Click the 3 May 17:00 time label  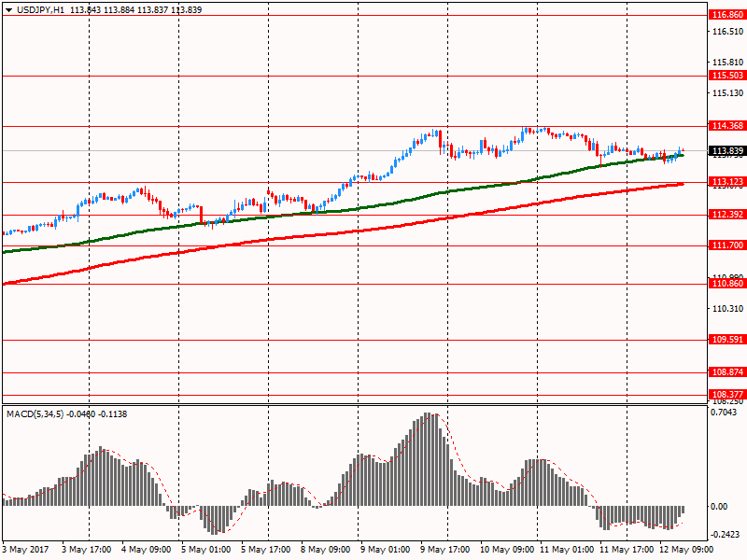pos(86,550)
